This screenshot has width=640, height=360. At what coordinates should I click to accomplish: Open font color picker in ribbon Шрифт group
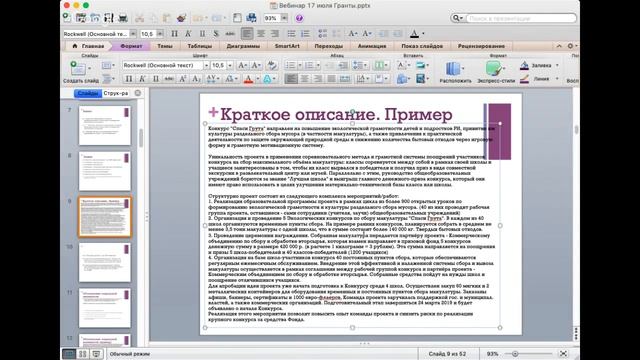(251, 79)
